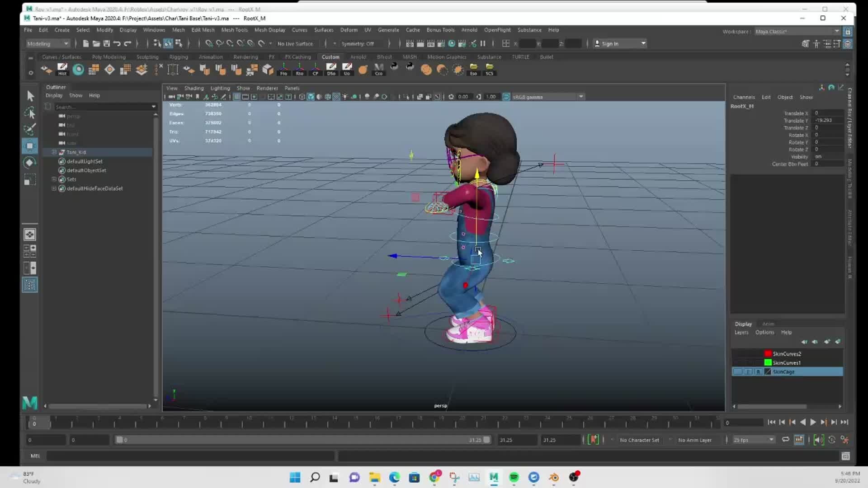Open the Deform menu

pyautogui.click(x=348, y=30)
